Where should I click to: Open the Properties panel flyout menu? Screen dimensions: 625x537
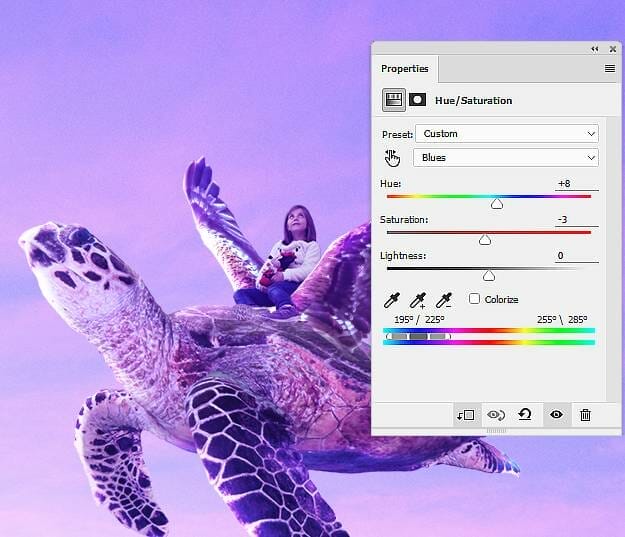pyautogui.click(x=609, y=69)
